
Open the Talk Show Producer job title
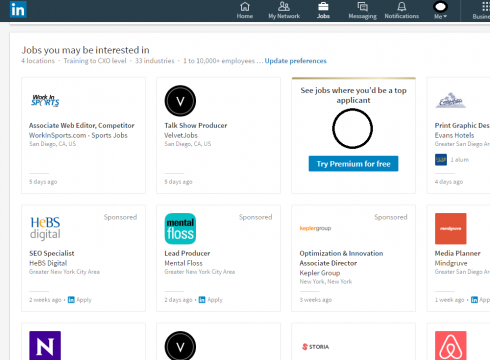coord(196,125)
